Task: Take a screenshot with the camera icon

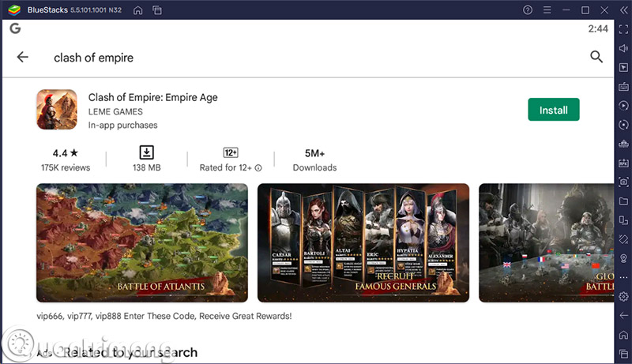Action: [623, 182]
